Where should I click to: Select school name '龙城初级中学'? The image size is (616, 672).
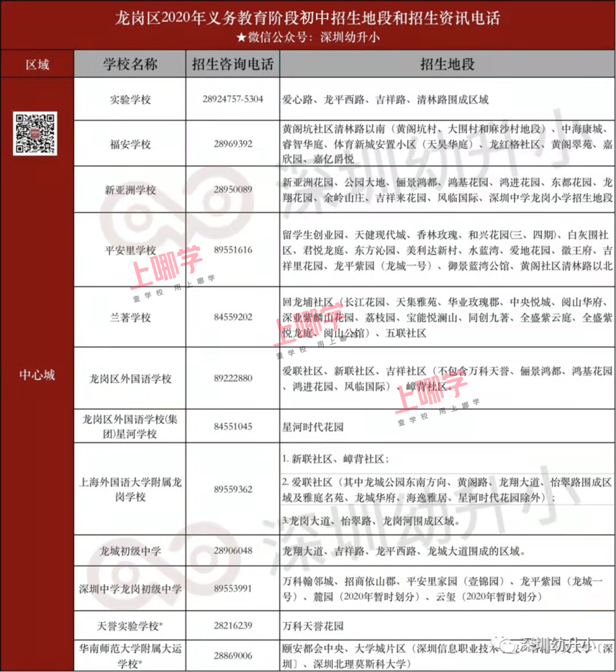coord(130,550)
